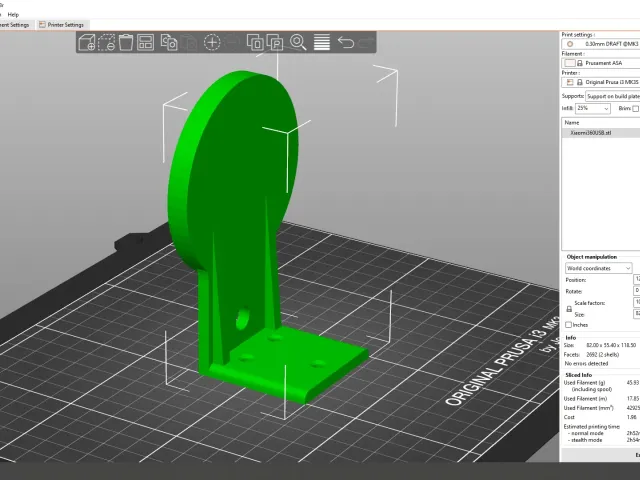
Task: Click the grayed-out Remove instance icon
Action: tap(232, 42)
